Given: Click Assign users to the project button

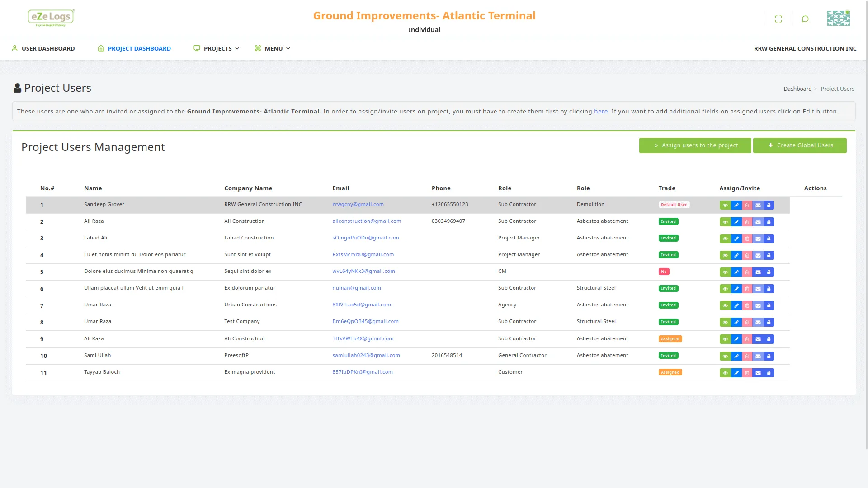Looking at the screenshot, I should pyautogui.click(x=695, y=145).
